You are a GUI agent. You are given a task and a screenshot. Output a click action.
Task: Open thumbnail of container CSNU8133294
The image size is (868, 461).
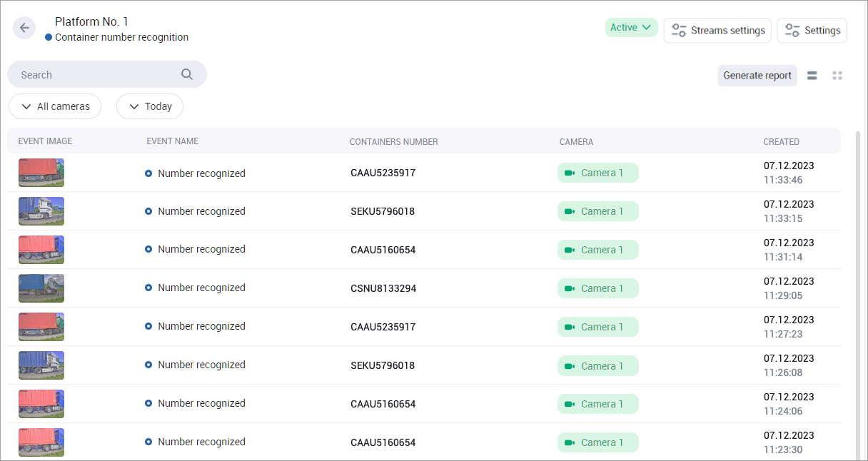[41, 288]
